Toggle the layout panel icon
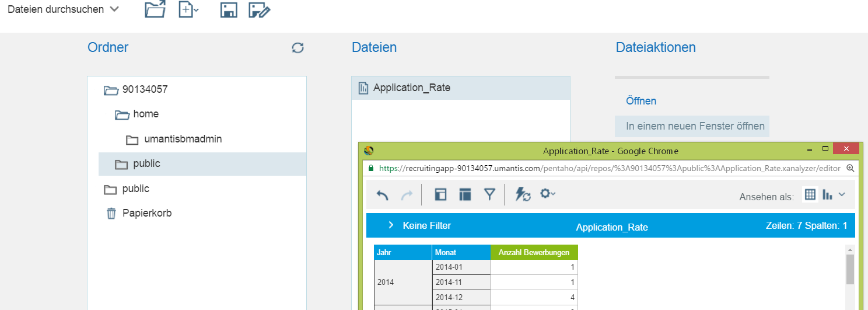Image resolution: width=868 pixels, height=310 pixels. [465, 195]
